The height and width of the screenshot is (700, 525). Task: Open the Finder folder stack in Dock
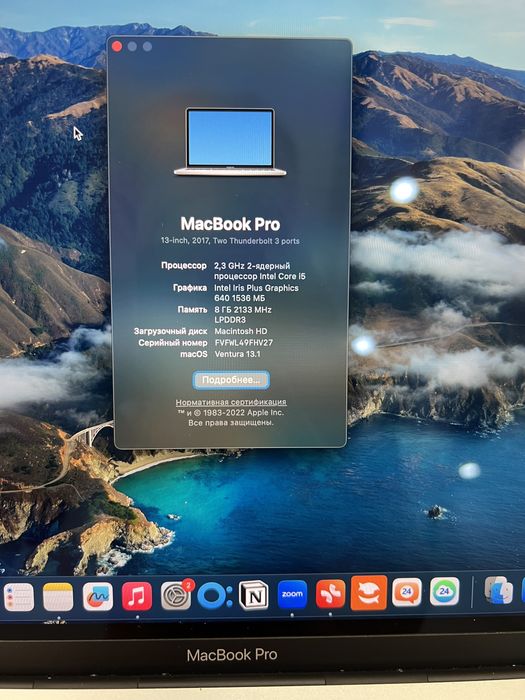499,590
